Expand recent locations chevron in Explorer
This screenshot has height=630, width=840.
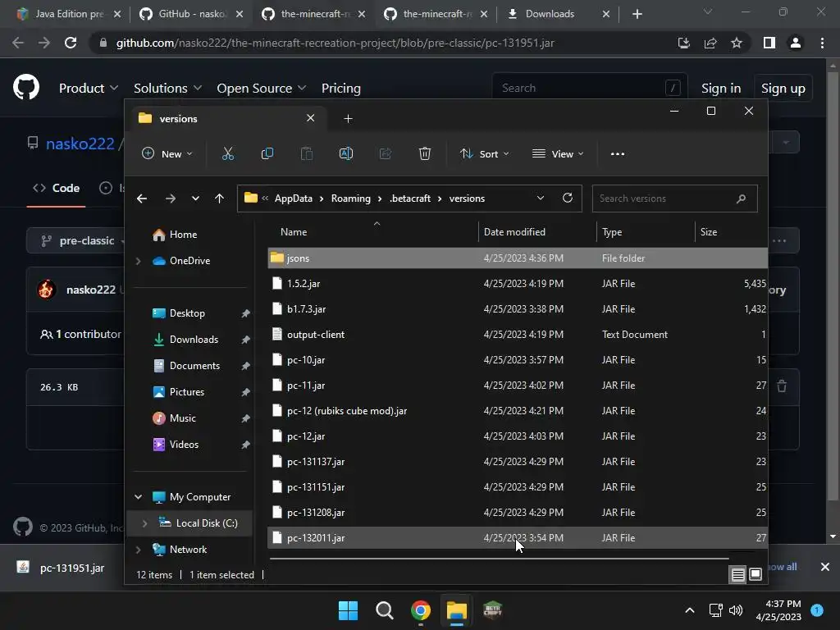(x=195, y=199)
